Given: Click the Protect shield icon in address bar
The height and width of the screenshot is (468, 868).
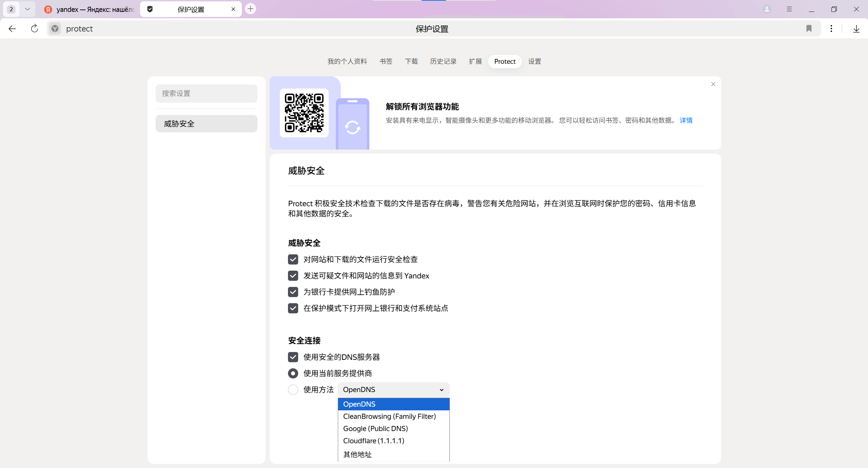Looking at the screenshot, I should [x=55, y=29].
